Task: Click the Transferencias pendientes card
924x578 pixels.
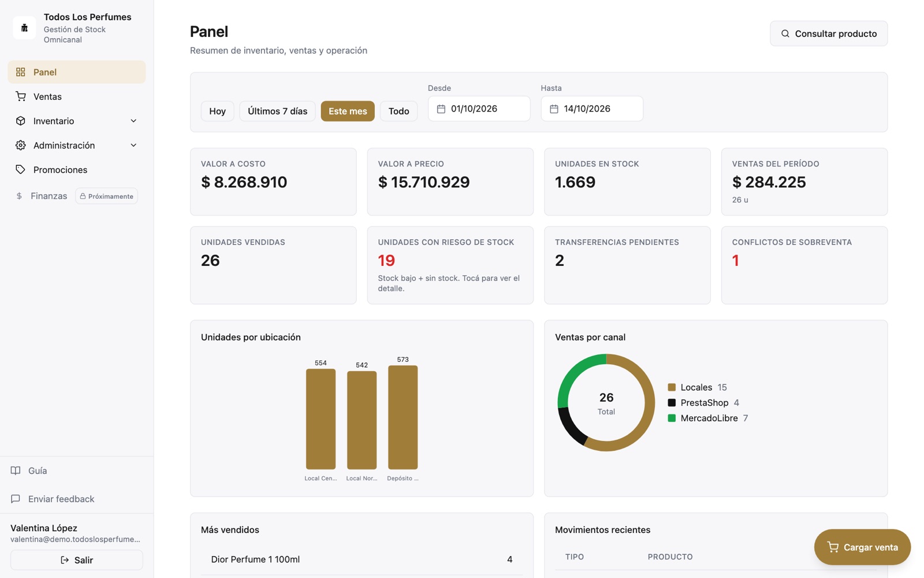Action: [x=627, y=265]
